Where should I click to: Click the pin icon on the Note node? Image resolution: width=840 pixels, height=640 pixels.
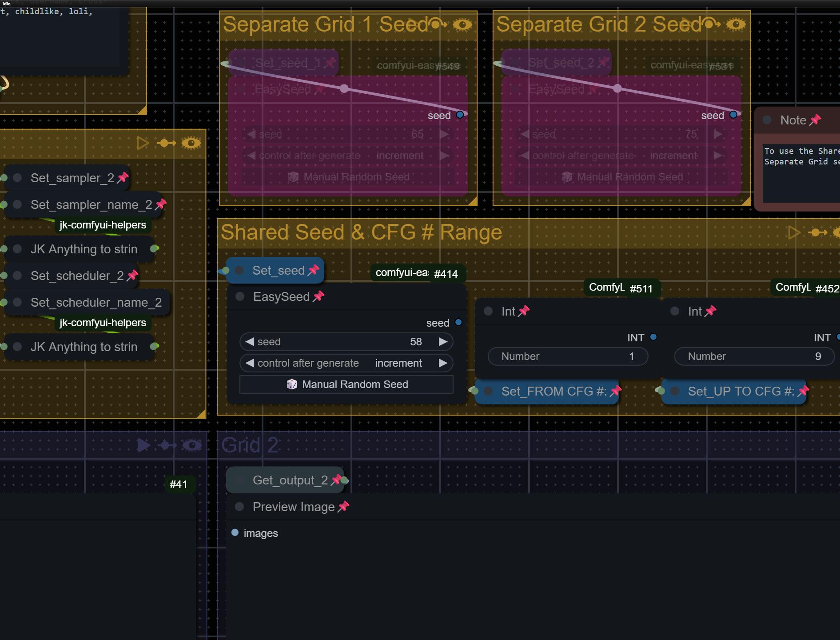[815, 120]
